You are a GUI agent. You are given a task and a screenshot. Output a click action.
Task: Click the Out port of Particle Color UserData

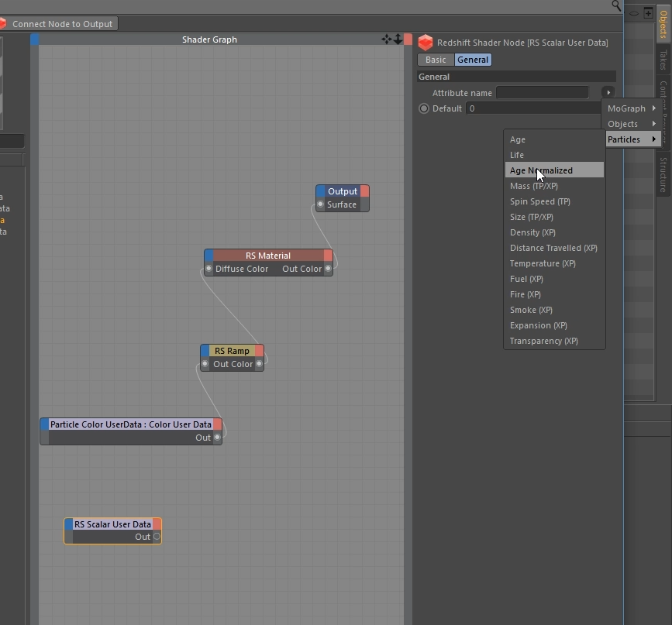pyautogui.click(x=217, y=438)
